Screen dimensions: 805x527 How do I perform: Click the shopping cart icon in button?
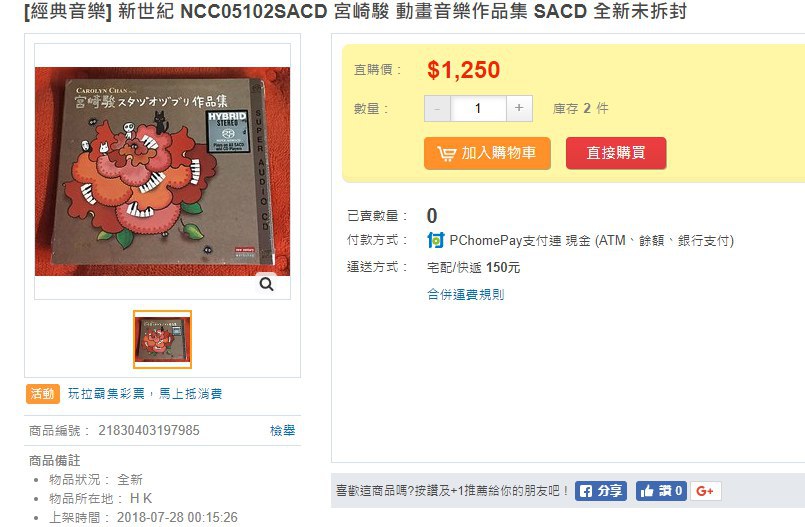click(446, 153)
